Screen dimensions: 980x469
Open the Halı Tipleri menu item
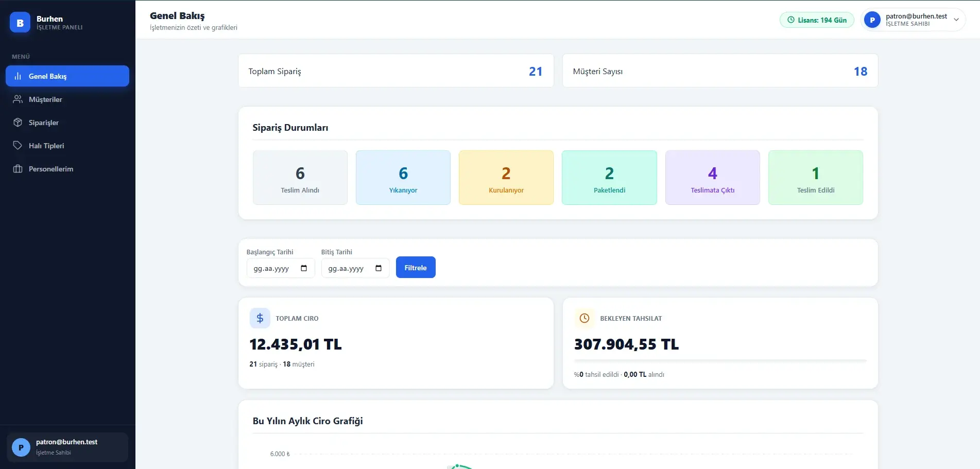pos(67,146)
